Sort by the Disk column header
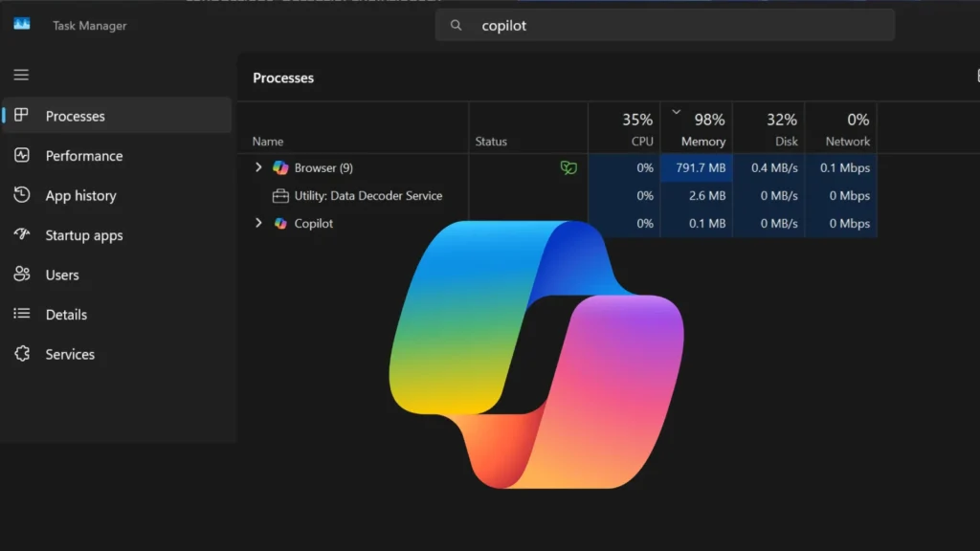Screen dimensions: 980x551 point(769,128)
